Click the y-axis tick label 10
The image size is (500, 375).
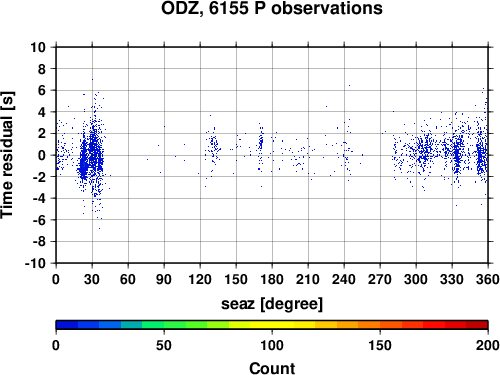click(x=38, y=47)
